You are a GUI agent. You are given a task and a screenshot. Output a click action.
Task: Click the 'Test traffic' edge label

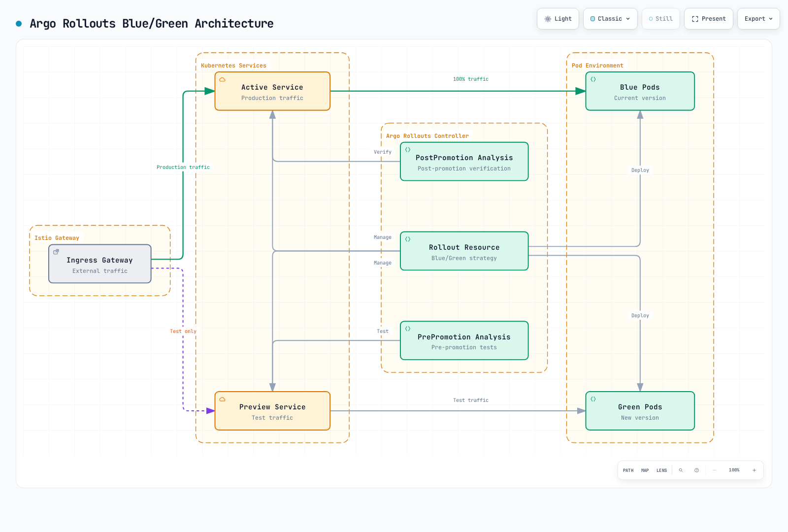coord(471,400)
